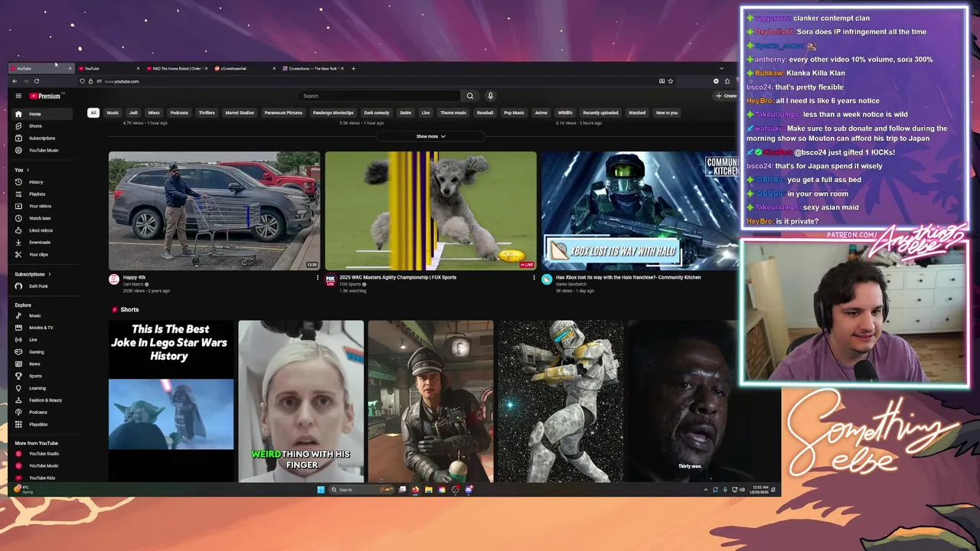Select the All filter chip
980x551 pixels.
point(93,112)
